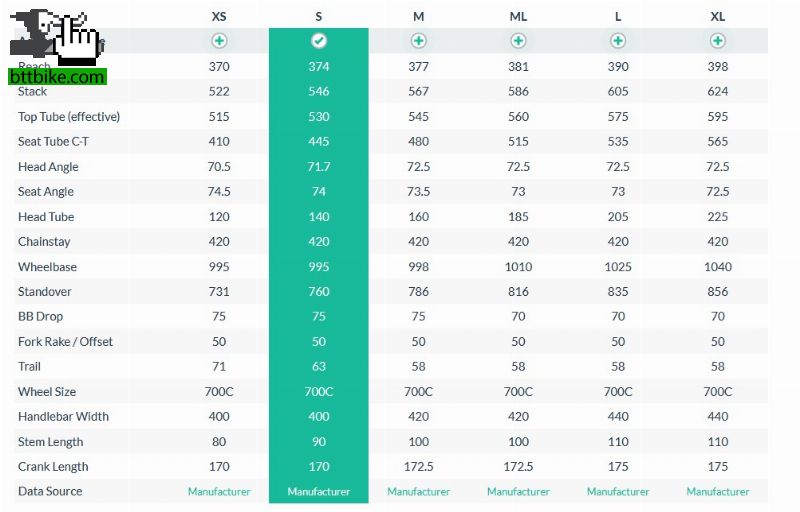Select the XS column header

[x=219, y=16]
